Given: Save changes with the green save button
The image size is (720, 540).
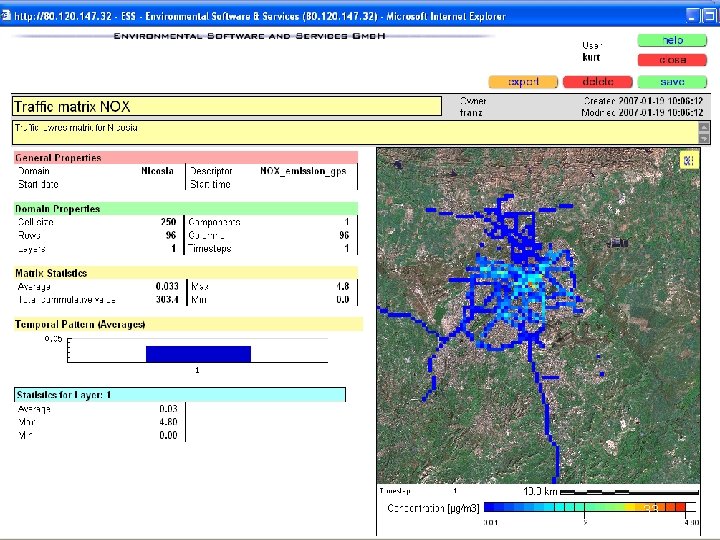Looking at the screenshot, I should click(x=671, y=82).
